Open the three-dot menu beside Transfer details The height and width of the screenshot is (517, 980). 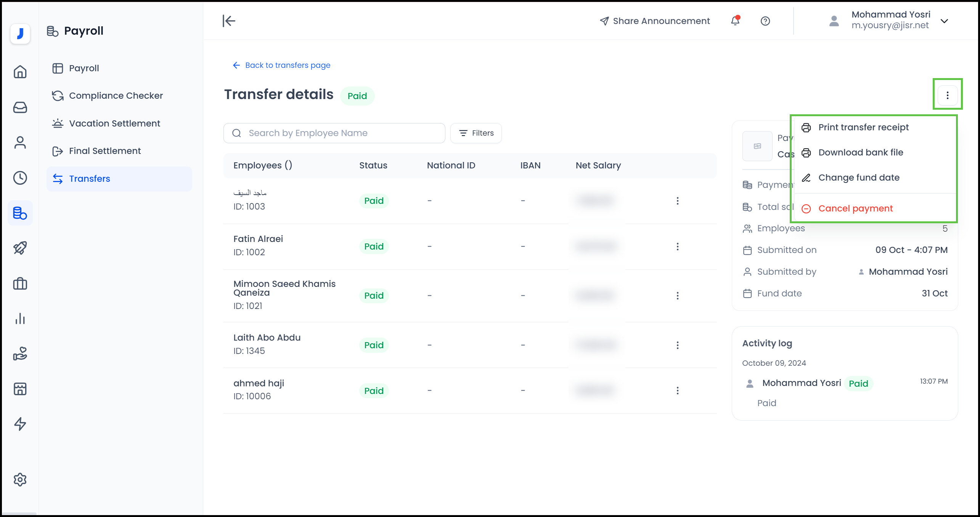(x=947, y=95)
